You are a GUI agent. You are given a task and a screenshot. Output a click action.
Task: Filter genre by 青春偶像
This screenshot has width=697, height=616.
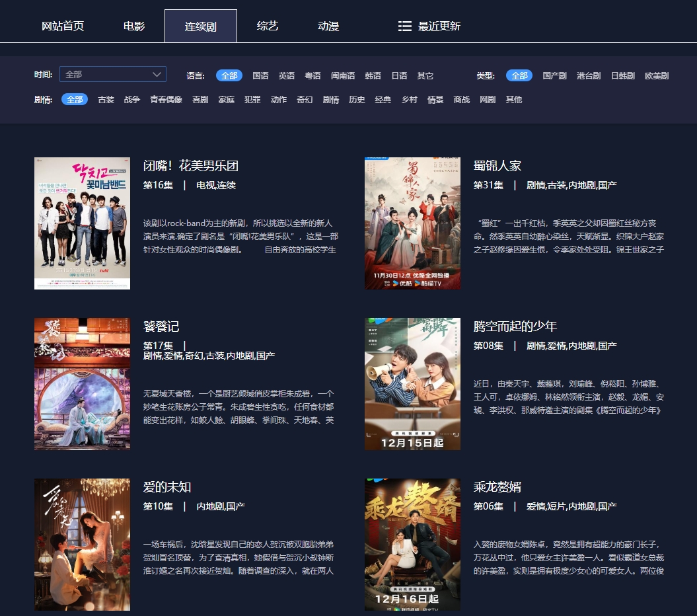[166, 100]
